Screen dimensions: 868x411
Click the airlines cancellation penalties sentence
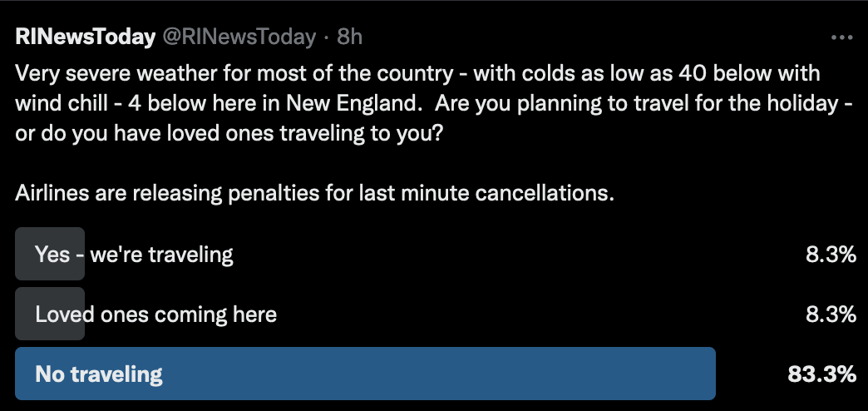point(314,195)
